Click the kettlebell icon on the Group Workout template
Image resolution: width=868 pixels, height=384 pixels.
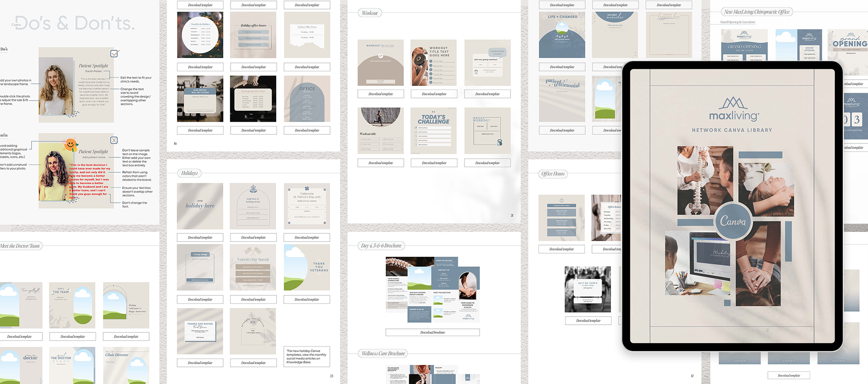pyautogui.click(x=500, y=143)
